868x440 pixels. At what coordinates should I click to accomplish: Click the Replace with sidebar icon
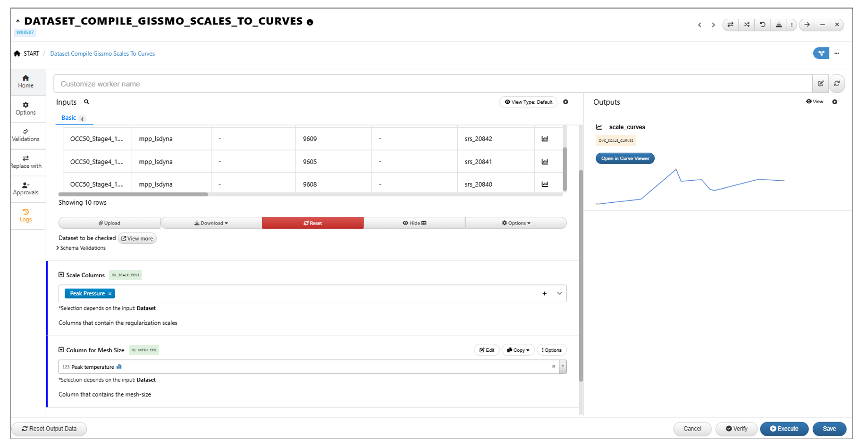(x=25, y=162)
